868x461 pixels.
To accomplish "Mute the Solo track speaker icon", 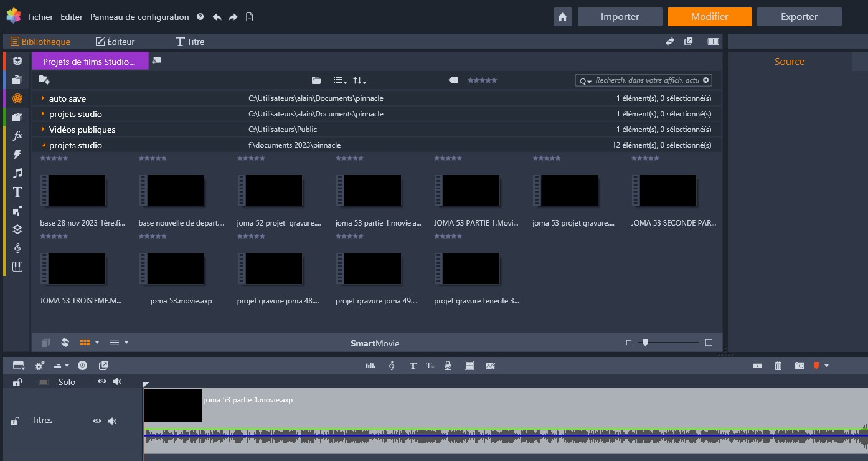I will (117, 381).
